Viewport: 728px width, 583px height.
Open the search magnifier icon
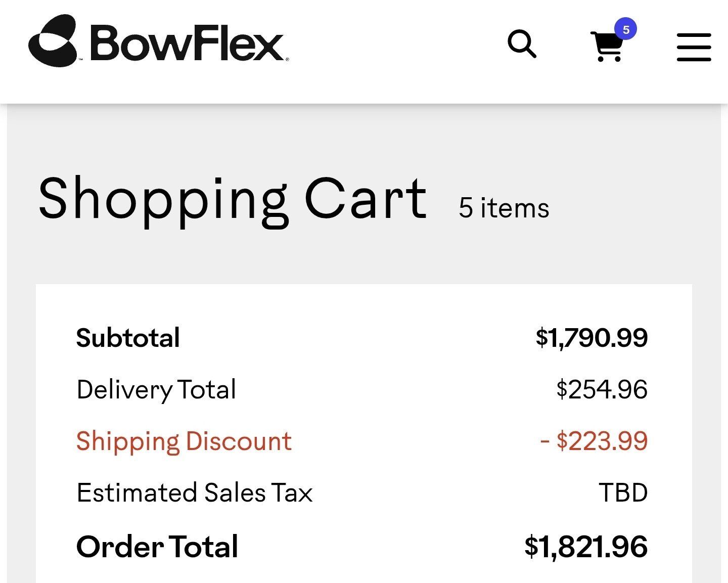[522, 44]
